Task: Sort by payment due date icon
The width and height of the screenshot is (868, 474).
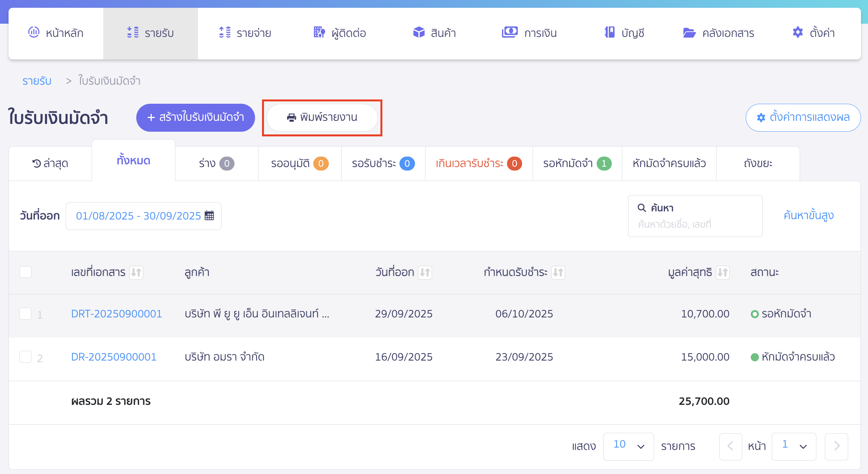Action: [558, 272]
